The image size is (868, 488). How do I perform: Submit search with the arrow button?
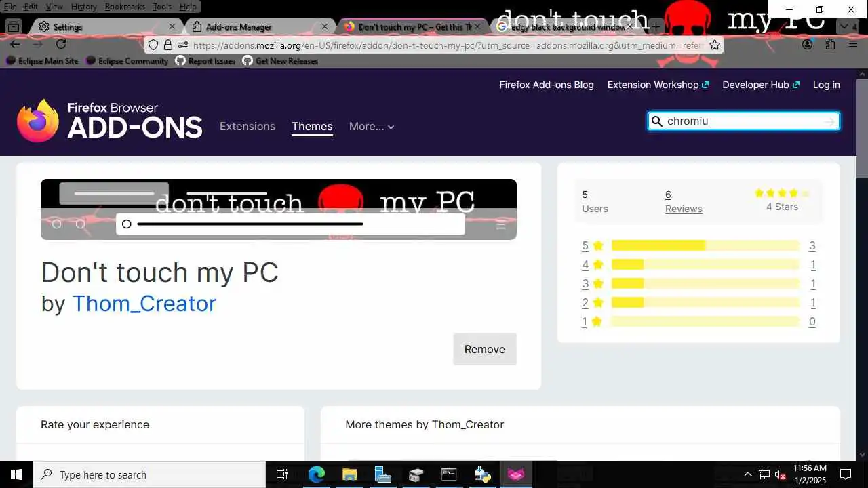pos(829,121)
